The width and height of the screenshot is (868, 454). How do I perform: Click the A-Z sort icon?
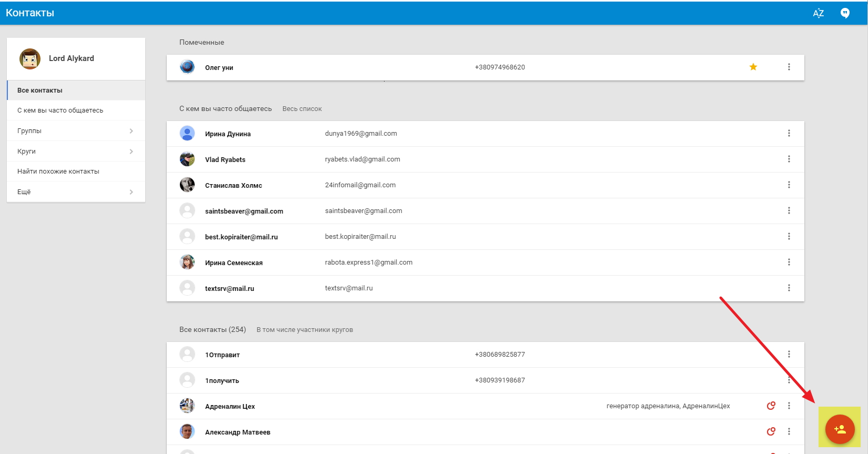coord(818,13)
